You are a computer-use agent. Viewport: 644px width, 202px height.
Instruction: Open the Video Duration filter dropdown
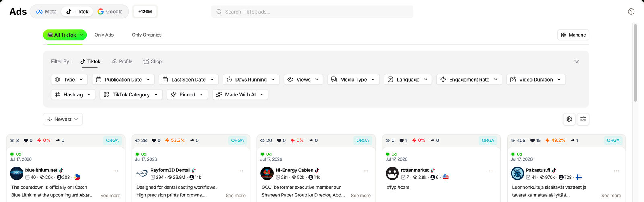click(536, 80)
